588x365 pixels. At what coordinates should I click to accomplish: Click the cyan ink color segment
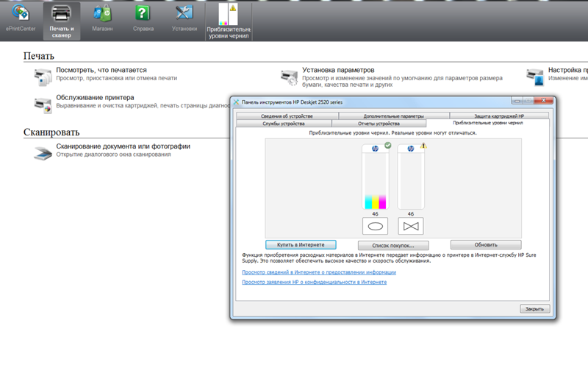368,202
